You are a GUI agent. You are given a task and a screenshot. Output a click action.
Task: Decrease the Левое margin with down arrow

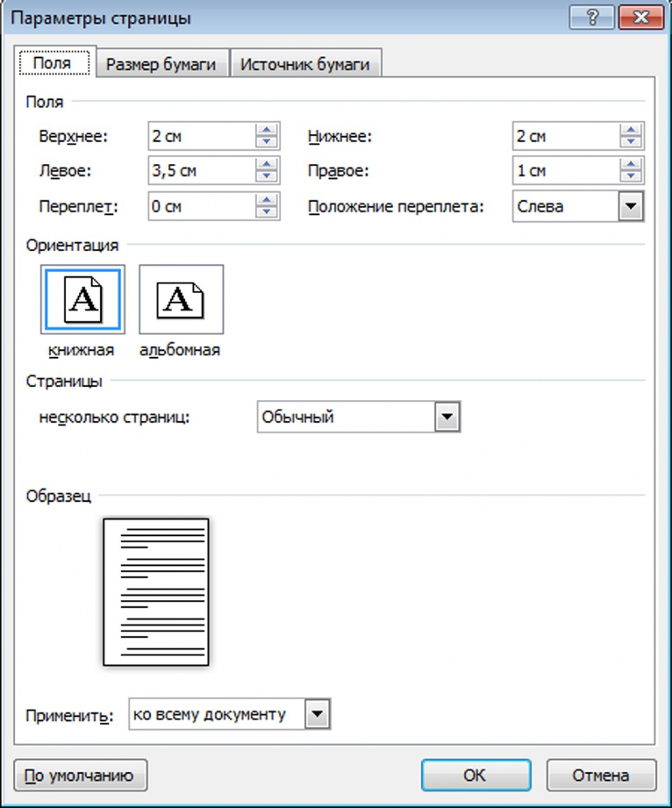267,176
